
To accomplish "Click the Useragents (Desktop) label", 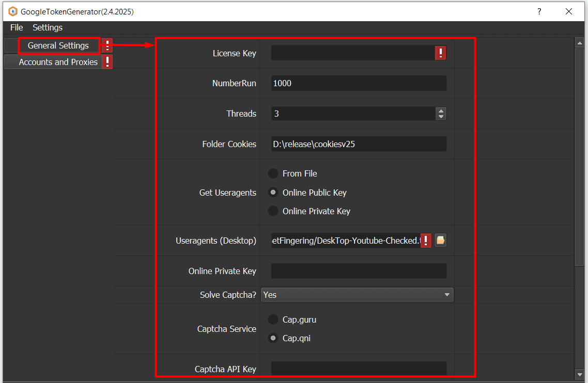I will 216,241.
